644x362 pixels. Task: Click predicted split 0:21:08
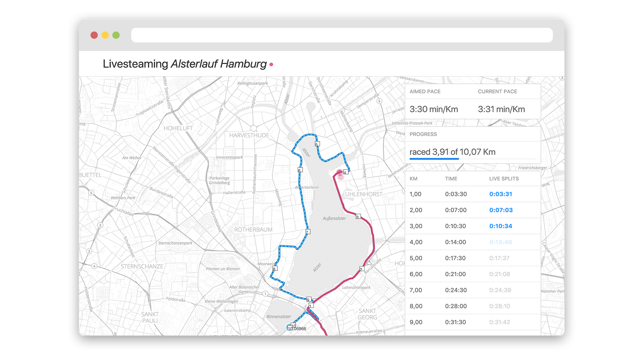(499, 274)
